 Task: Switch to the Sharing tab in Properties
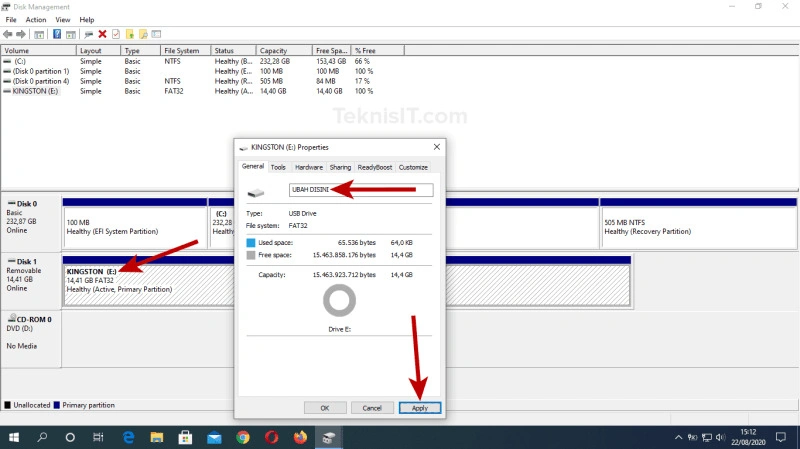tap(340, 167)
